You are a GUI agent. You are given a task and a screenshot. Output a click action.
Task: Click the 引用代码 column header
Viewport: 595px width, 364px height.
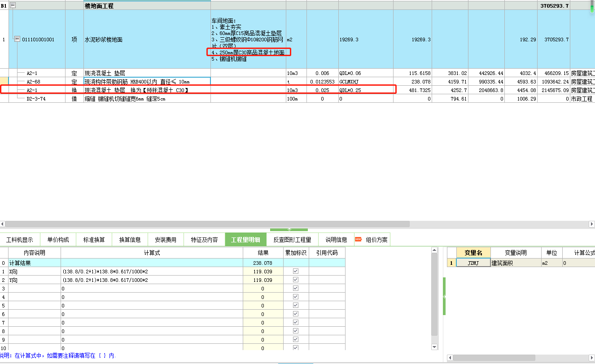[327, 253]
